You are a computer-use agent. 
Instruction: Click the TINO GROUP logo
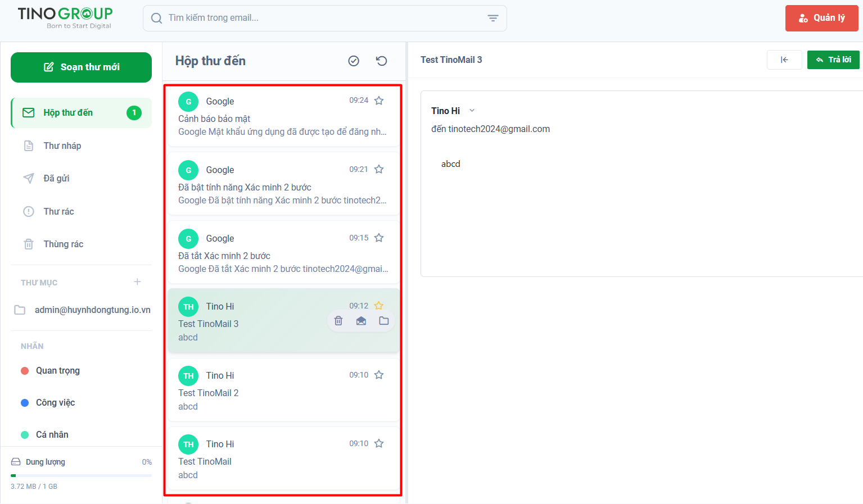point(65,18)
